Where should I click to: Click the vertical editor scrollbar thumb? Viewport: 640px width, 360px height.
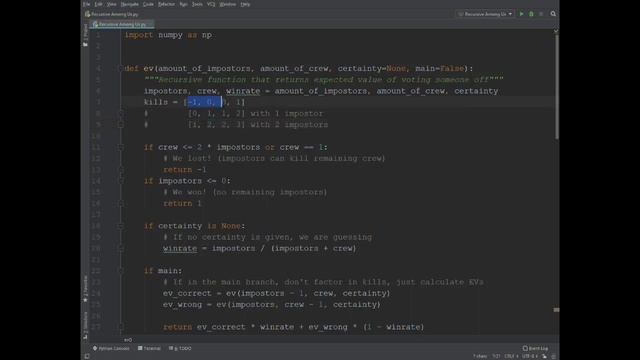556,88
